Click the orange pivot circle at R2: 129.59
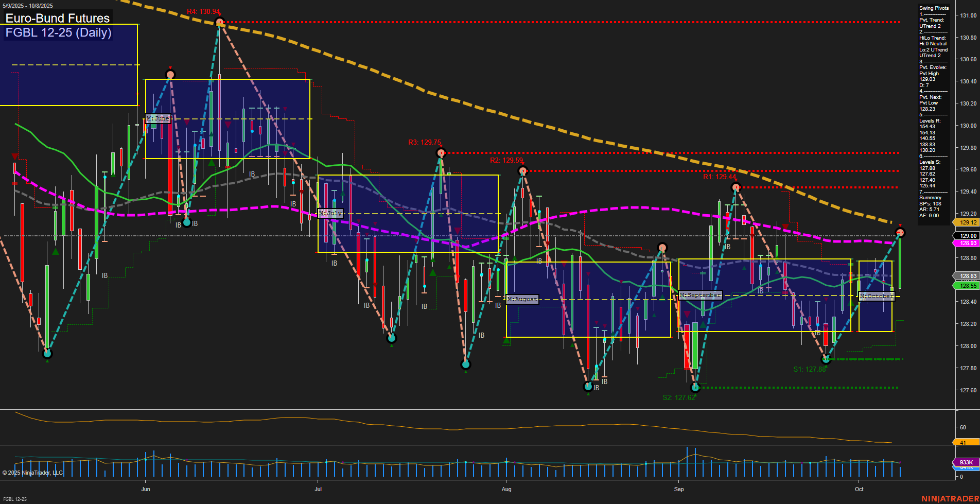980x504 pixels. pos(524,171)
